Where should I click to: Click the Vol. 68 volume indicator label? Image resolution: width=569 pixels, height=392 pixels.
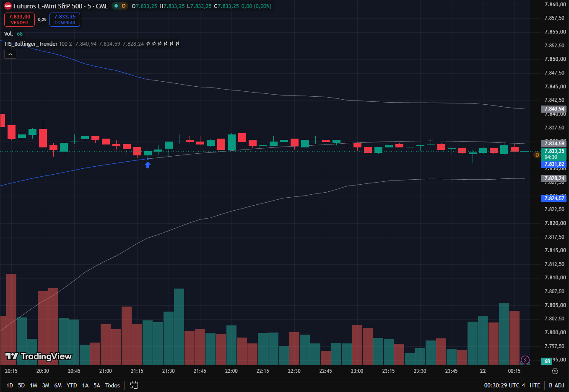tap(13, 34)
